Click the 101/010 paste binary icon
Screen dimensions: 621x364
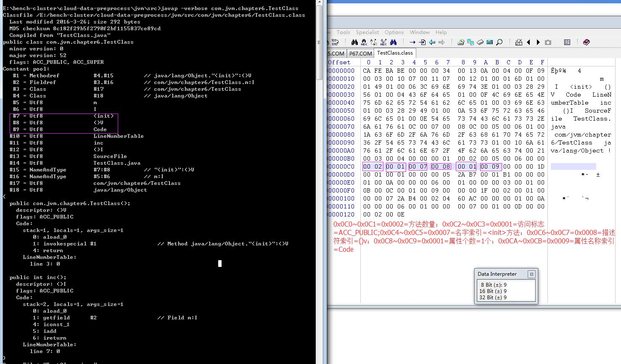(x=335, y=42)
